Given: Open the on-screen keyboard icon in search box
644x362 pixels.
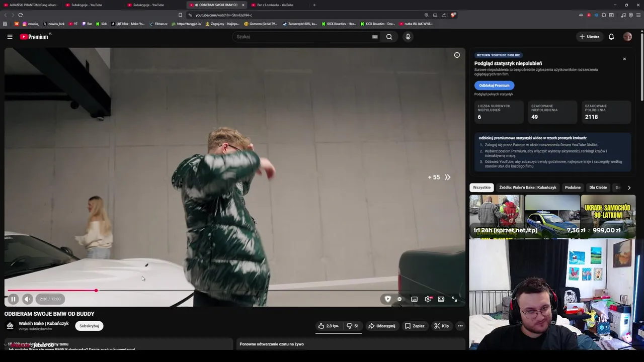Looking at the screenshot, I should [375, 37].
